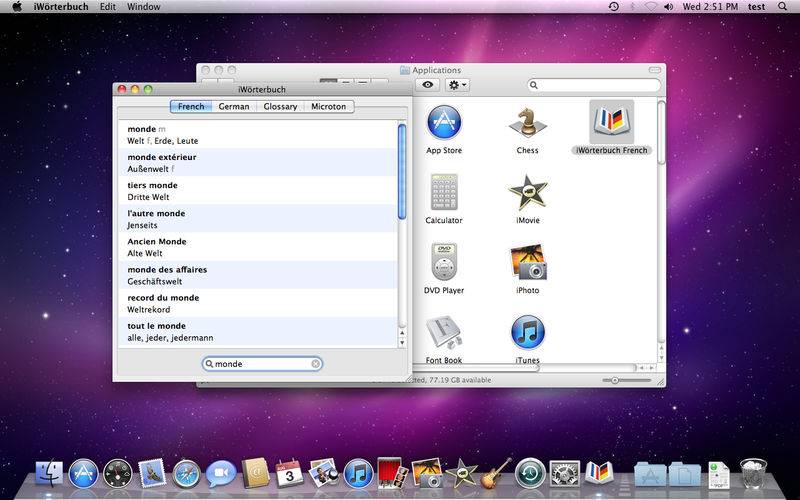This screenshot has width=800, height=500.
Task: Click the Applications window vertical scrollbar
Action: click(x=661, y=133)
